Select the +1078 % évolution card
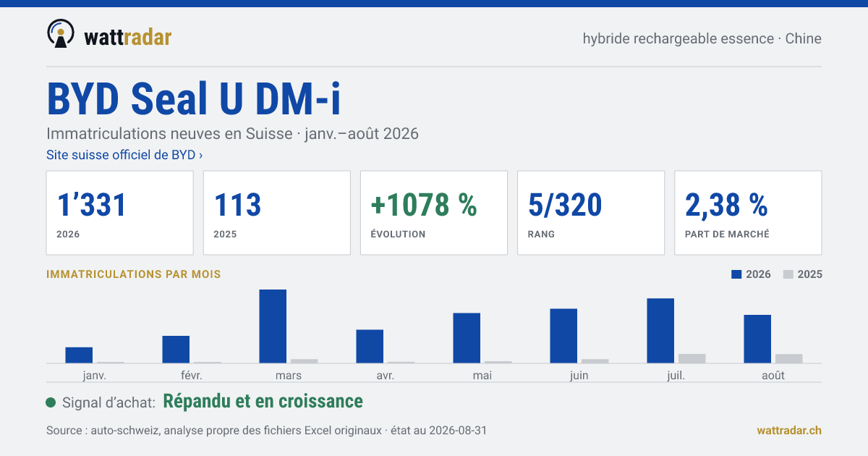This screenshot has height=456, width=868. 433,213
